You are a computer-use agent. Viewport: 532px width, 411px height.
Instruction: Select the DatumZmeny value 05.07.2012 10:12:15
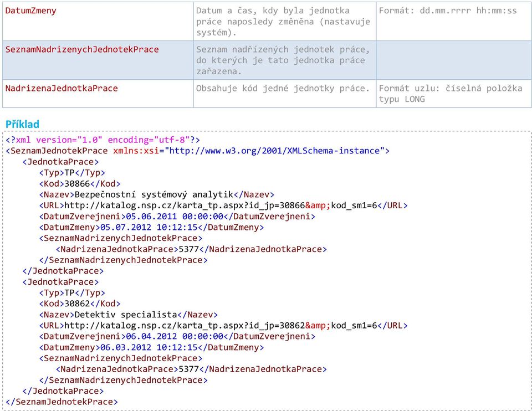tap(149, 227)
